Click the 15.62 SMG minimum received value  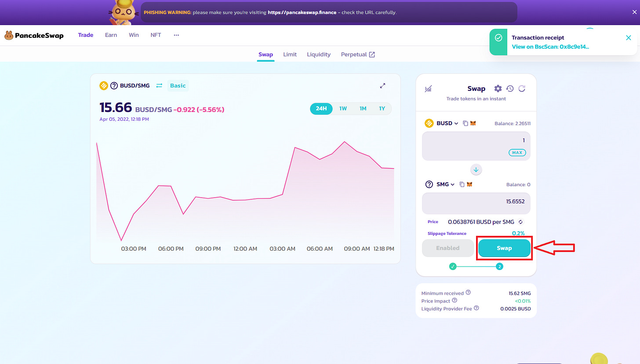pyautogui.click(x=520, y=293)
